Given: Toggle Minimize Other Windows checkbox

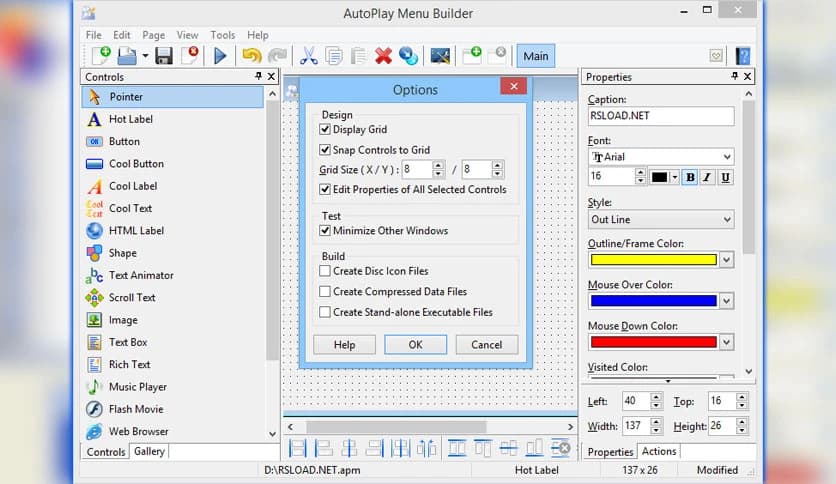Looking at the screenshot, I should click(325, 231).
